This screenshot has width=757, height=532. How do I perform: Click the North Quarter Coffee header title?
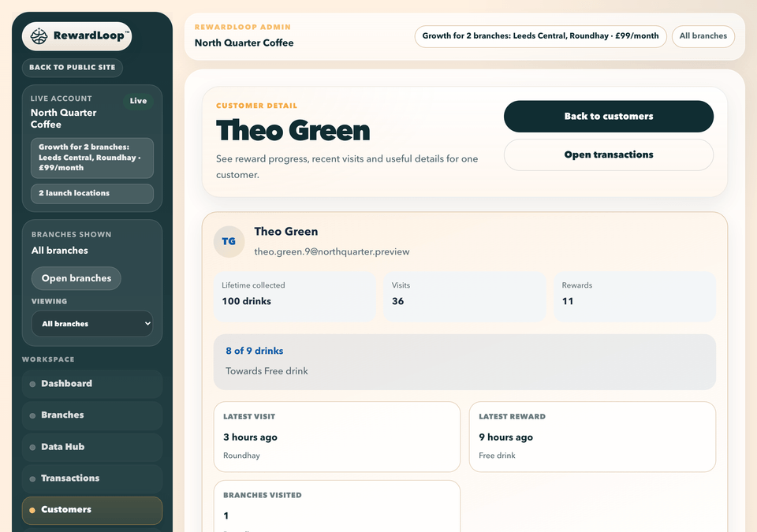244,43
